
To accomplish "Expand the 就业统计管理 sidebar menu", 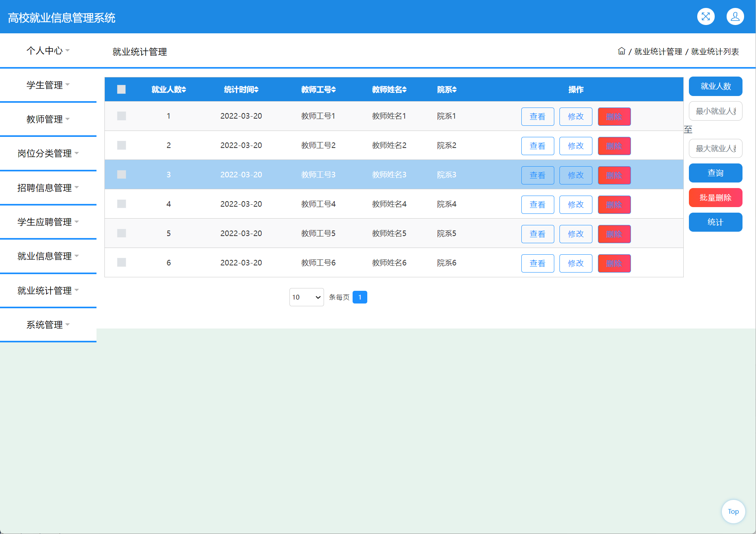I will point(48,290).
